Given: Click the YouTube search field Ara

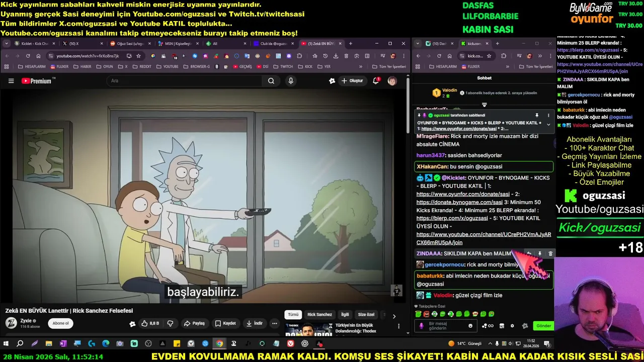Looking at the screenshot, I should point(185,81).
